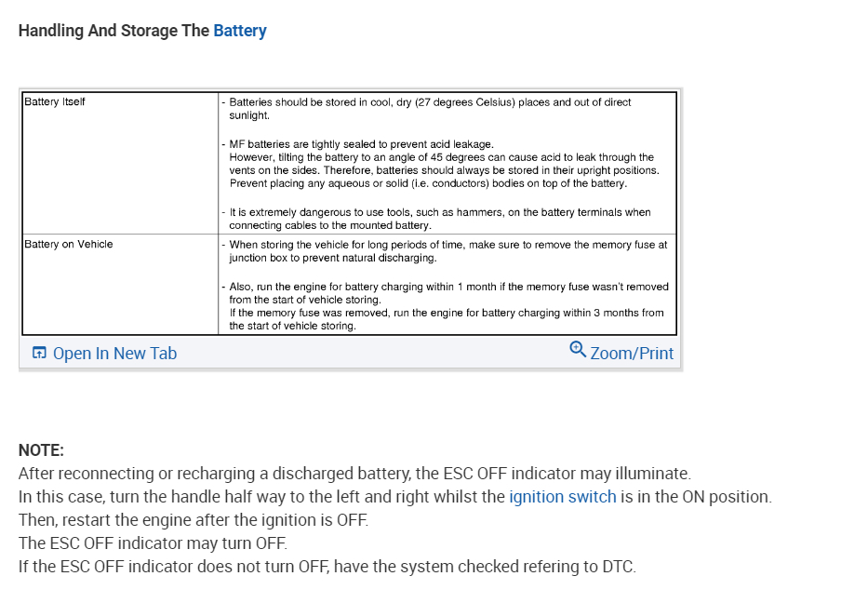Viewport: 868px width, 603px height.
Task: Click the Handling And Storage heading text
Action: [114, 31]
